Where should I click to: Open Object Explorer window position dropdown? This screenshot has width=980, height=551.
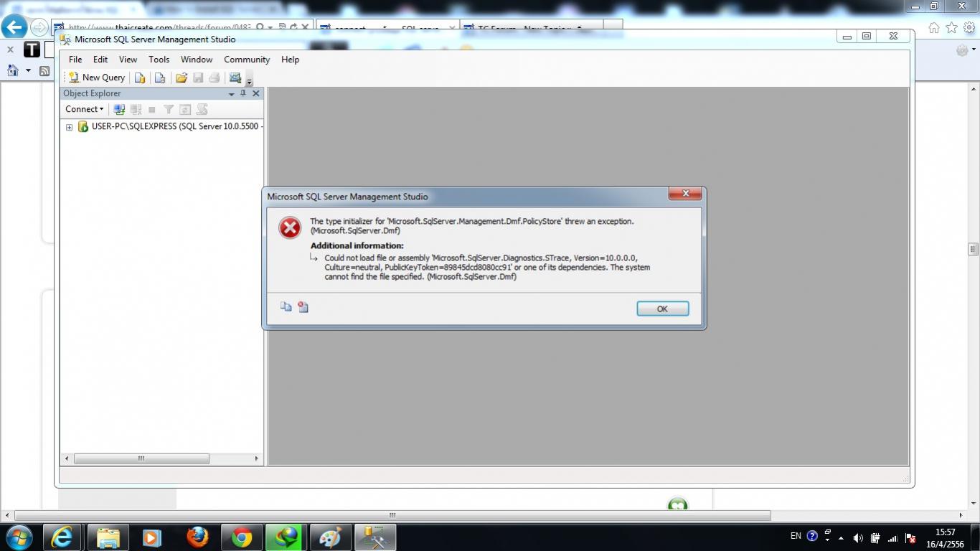231,94
